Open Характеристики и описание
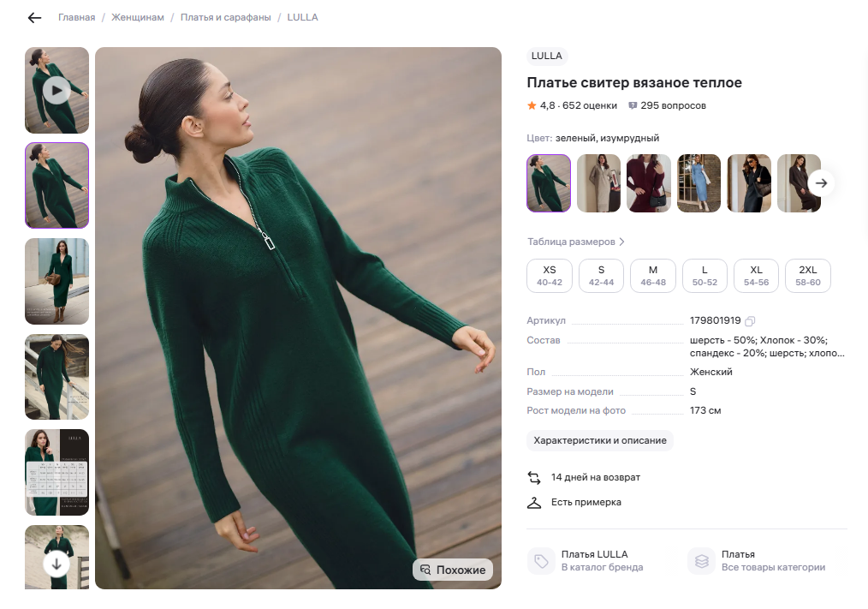The image size is (868, 609). coord(599,440)
